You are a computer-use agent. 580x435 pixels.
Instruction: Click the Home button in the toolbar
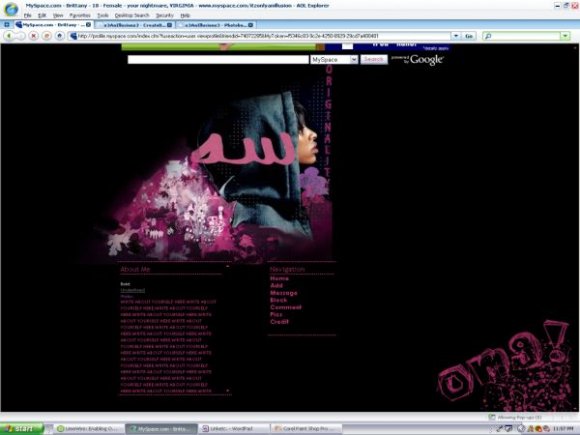59,36
